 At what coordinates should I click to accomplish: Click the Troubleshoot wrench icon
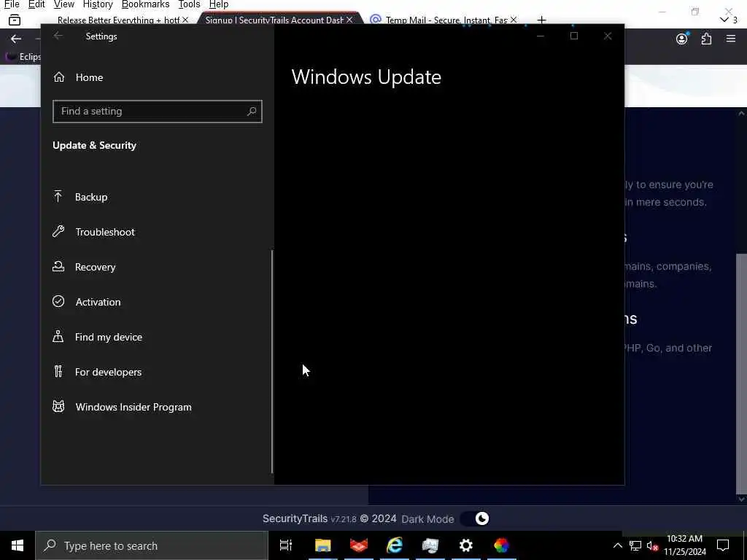[x=58, y=231]
